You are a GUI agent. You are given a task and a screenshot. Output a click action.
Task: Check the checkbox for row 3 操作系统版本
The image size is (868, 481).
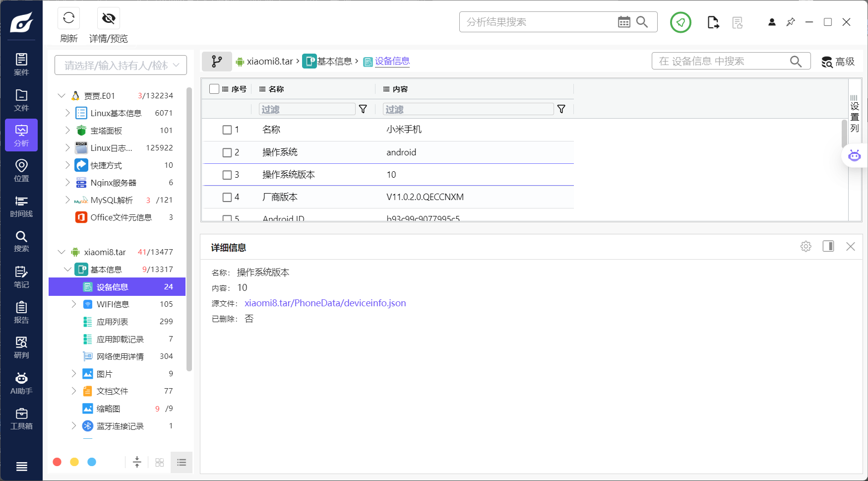click(227, 175)
